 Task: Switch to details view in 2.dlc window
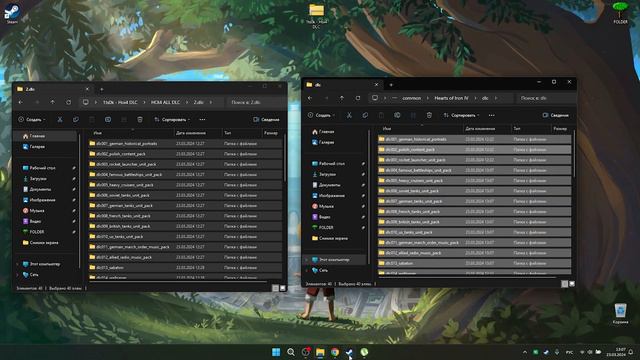275,288
